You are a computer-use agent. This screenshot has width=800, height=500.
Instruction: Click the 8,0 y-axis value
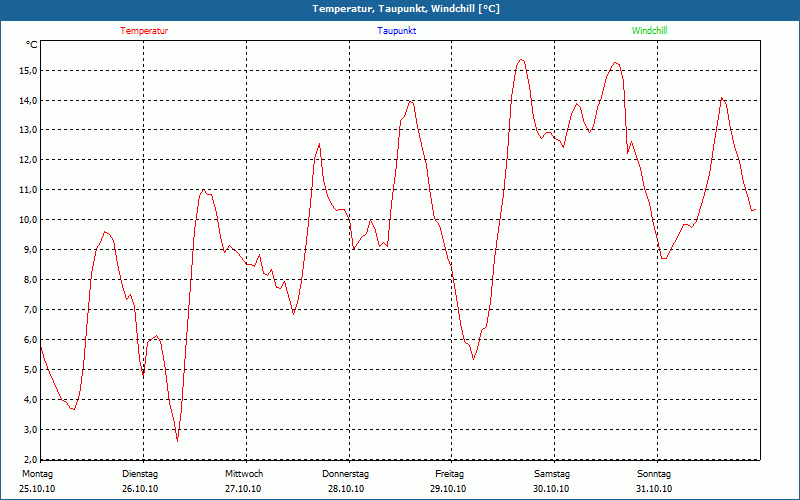click(30, 280)
